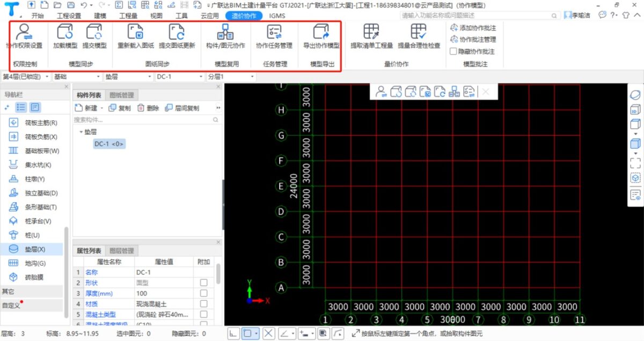Switch to the 图纸管理 tab
Screen dimensions: 644x341
122,95
